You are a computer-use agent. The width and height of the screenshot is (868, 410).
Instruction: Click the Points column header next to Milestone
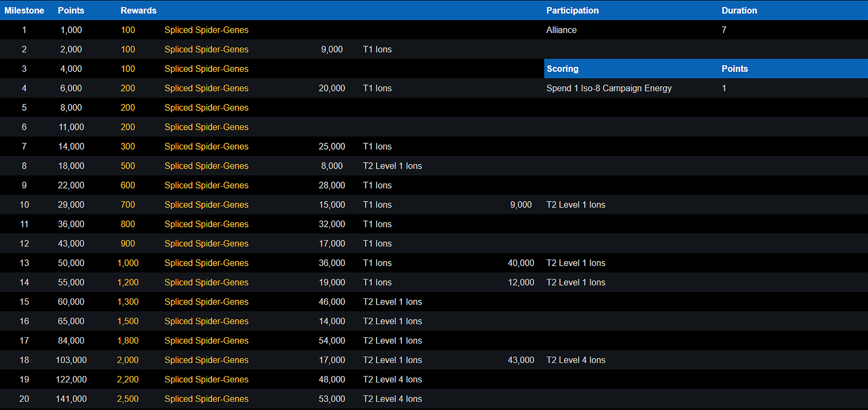[x=71, y=10]
